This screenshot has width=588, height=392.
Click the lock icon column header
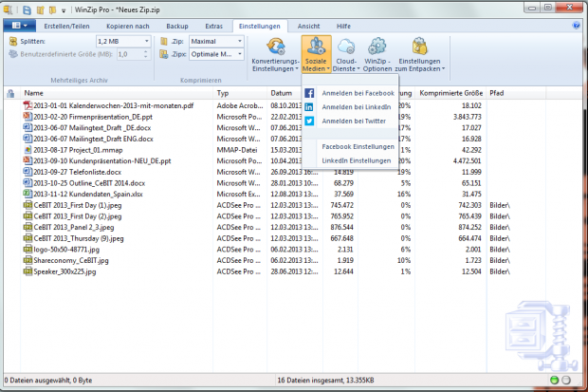pyautogui.click(x=10, y=93)
